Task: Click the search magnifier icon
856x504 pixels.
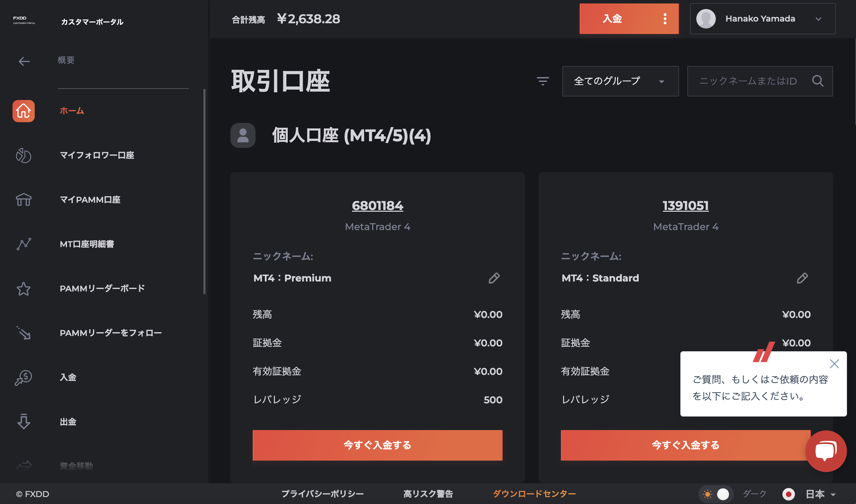Action: click(x=818, y=81)
